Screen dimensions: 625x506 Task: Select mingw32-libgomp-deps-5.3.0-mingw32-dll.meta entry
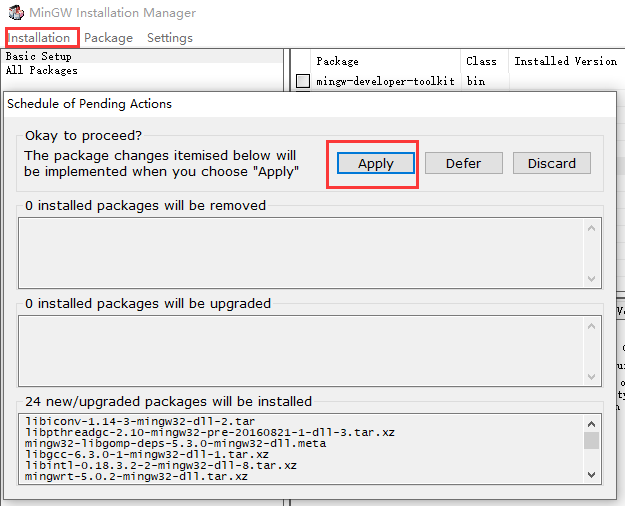click(175, 443)
